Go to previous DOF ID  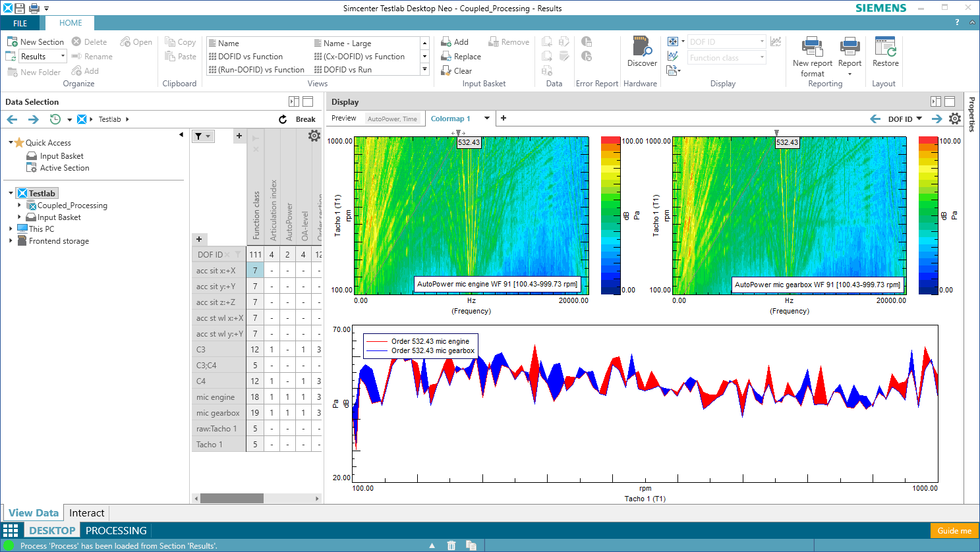click(875, 119)
